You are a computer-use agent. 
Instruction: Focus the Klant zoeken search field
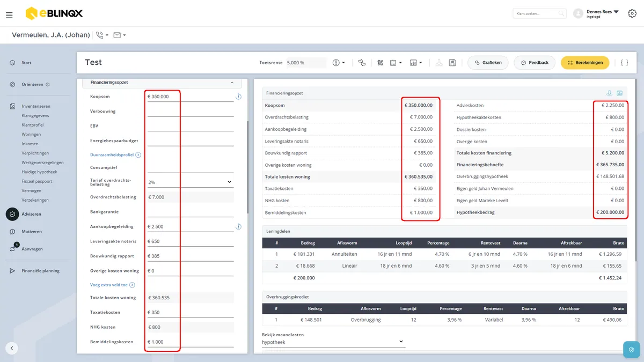[x=539, y=13]
